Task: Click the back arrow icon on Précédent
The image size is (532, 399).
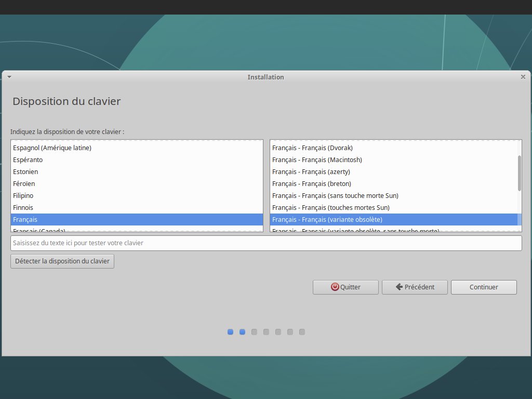Action: [x=399, y=287]
